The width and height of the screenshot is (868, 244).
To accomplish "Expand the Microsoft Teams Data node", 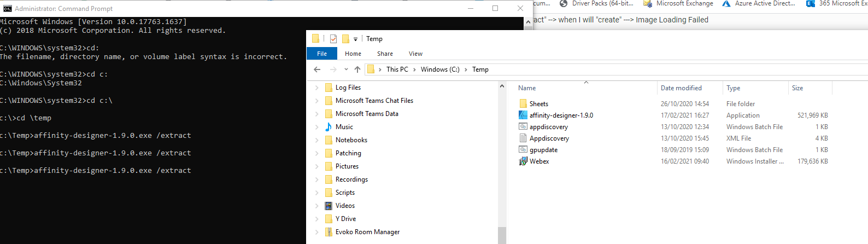I will coord(317,114).
